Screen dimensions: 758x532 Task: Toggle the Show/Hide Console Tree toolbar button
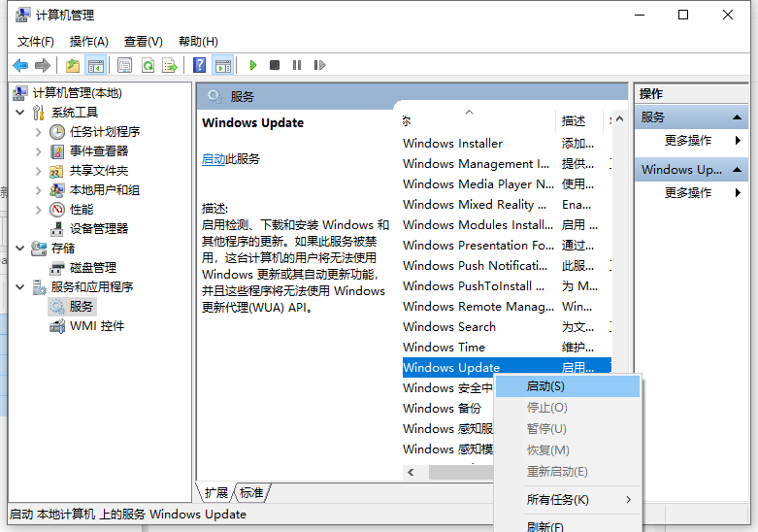pos(95,65)
